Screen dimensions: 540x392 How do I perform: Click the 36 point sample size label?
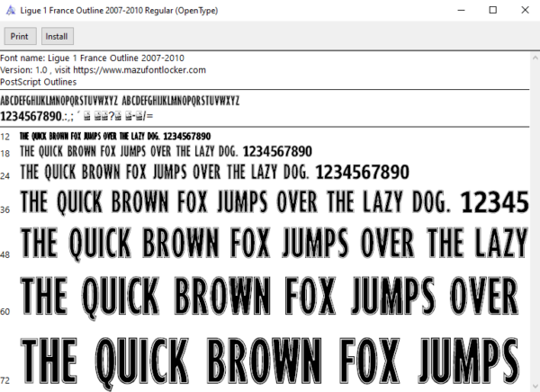(5, 209)
